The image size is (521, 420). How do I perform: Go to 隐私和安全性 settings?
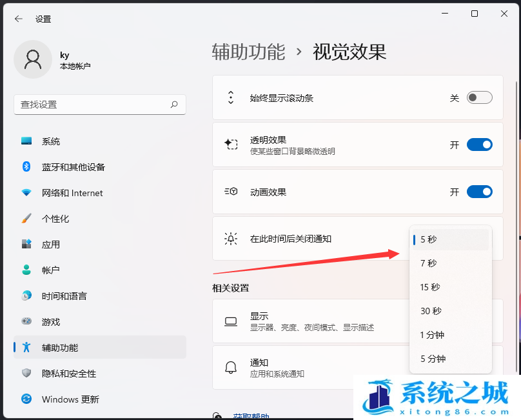(x=100, y=374)
